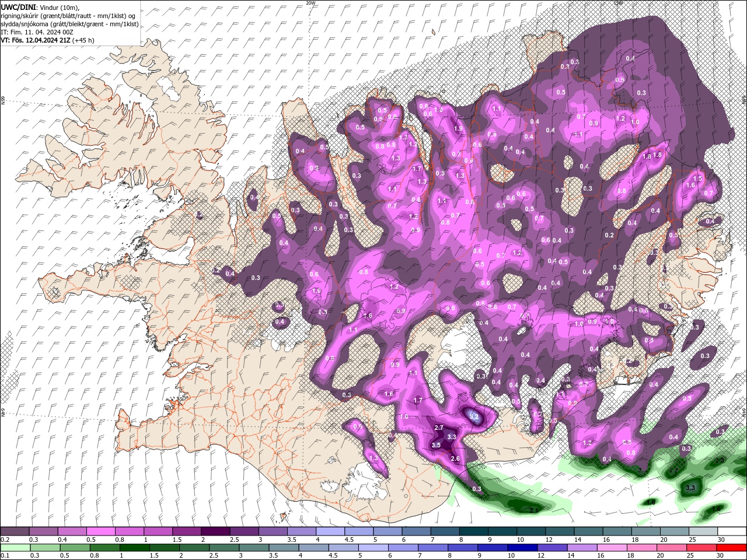Image resolution: width=747 pixels, height=560 pixels.
Task: Click the '0.2' label on the purple snow scale
Action: click(4, 540)
